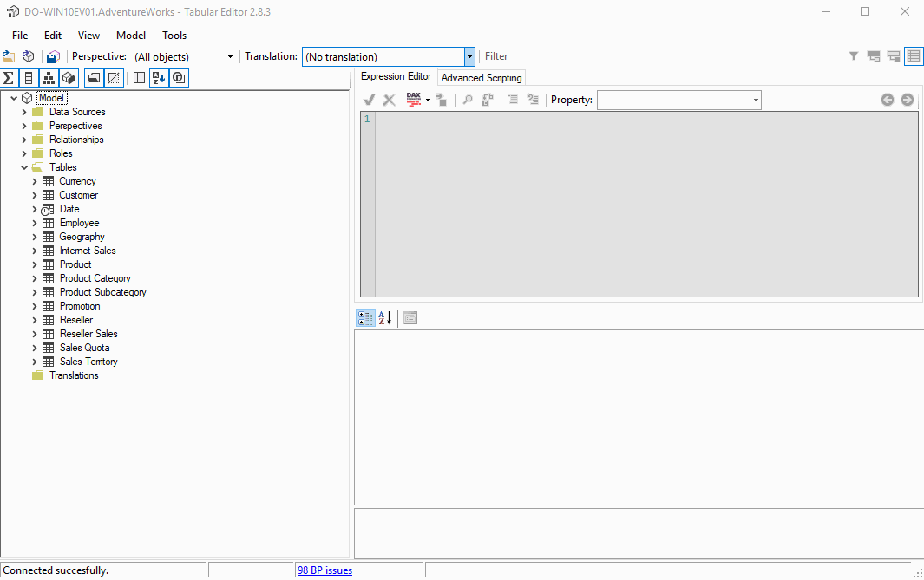Open the Translation dropdown

coord(469,55)
